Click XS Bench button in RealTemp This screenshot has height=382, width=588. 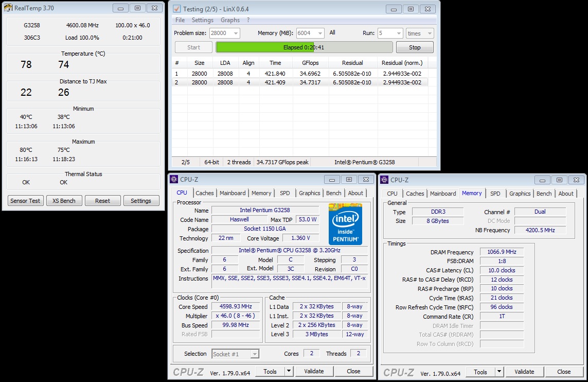(x=64, y=201)
